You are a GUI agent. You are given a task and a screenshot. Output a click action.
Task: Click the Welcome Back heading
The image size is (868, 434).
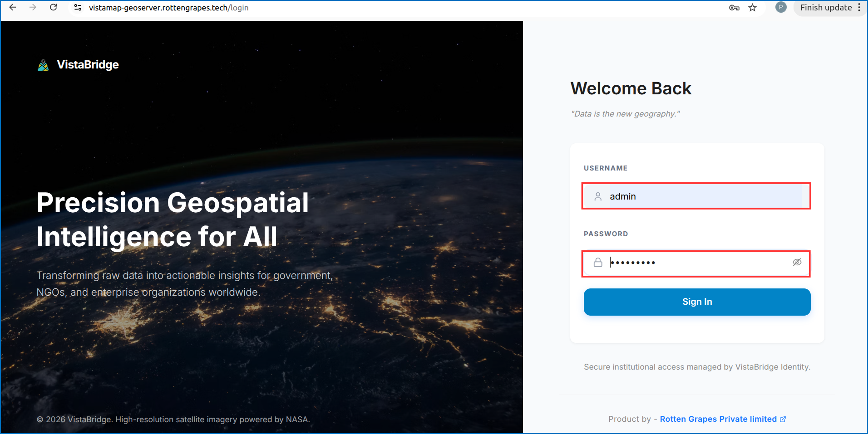click(x=631, y=88)
